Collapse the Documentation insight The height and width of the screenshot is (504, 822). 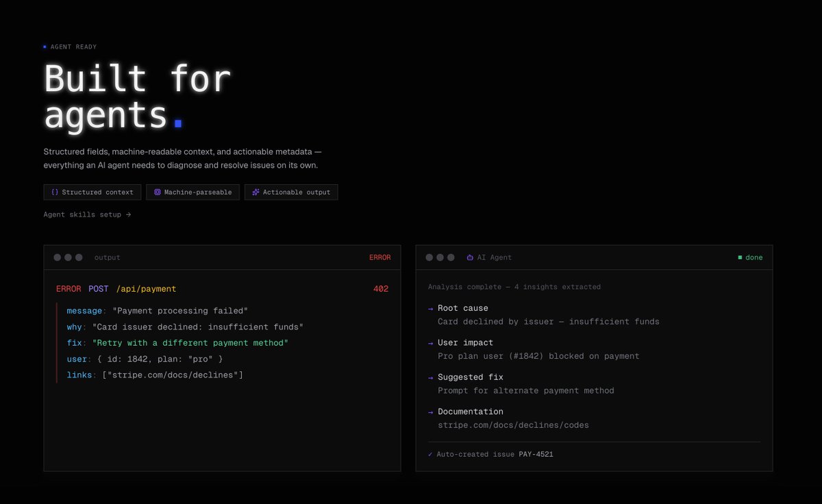[471, 412]
